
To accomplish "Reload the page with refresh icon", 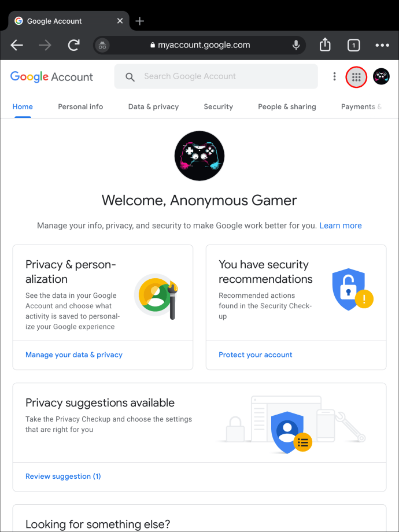I will point(73,45).
